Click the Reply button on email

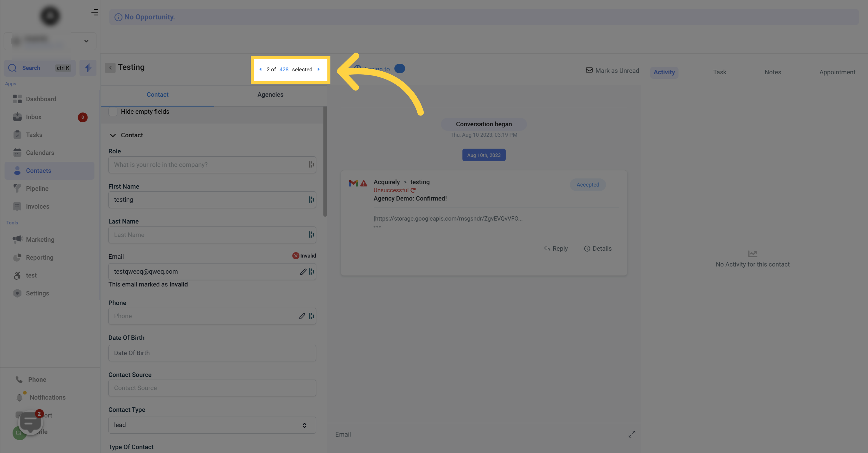555,248
